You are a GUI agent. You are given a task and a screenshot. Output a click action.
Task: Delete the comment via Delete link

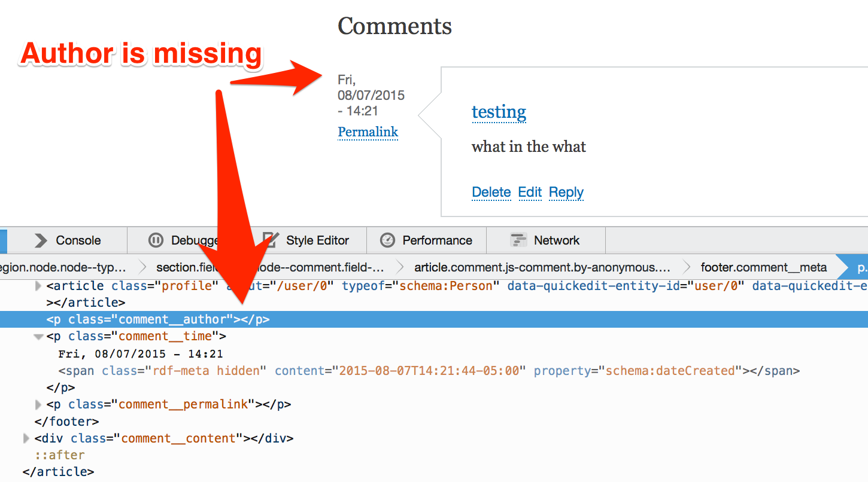(491, 192)
